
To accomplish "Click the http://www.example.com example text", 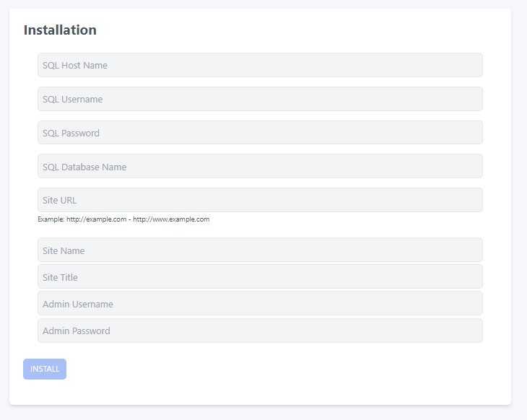I will (x=171, y=219).
